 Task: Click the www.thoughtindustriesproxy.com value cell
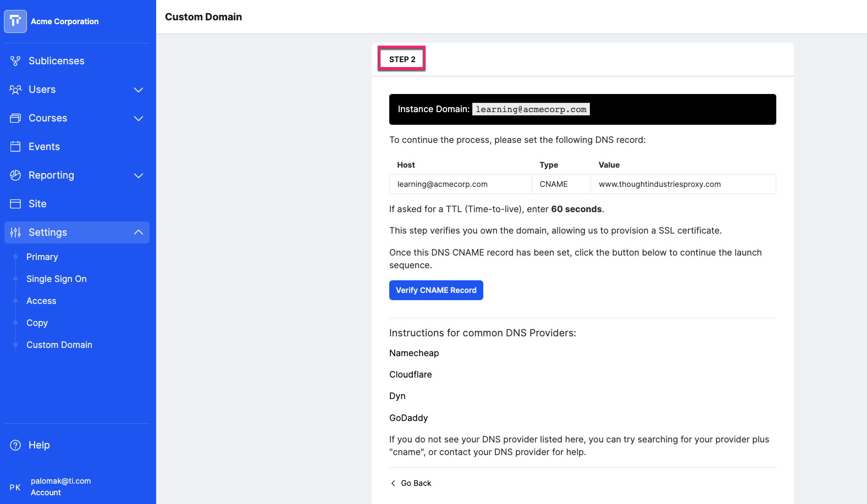click(x=683, y=184)
